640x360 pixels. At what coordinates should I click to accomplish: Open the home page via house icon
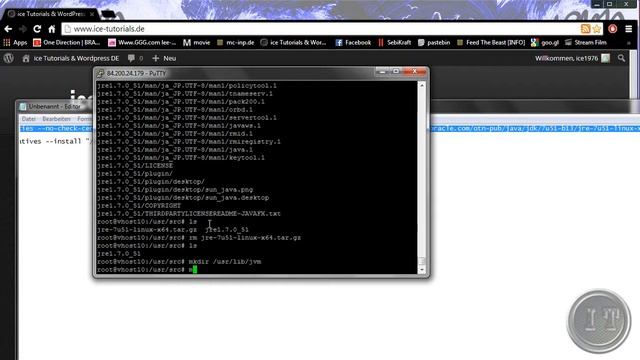pos(52,29)
